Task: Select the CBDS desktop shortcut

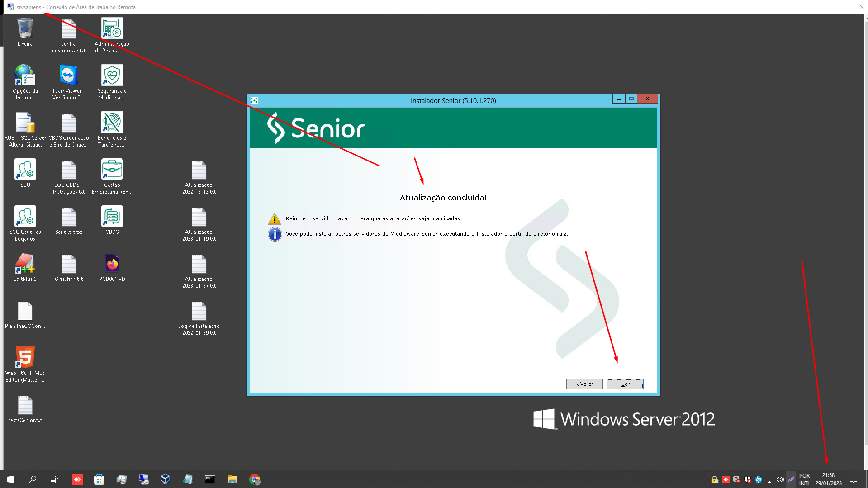Action: tap(112, 221)
